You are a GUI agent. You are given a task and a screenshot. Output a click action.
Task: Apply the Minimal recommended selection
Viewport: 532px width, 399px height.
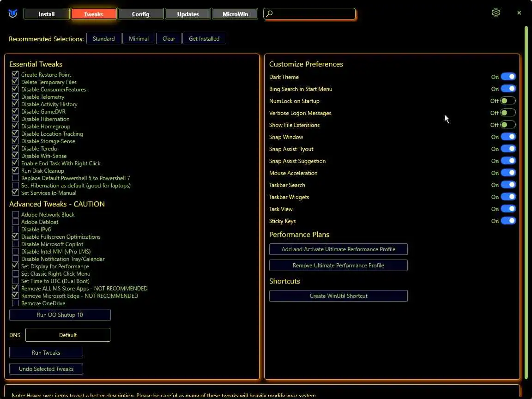pos(139,39)
